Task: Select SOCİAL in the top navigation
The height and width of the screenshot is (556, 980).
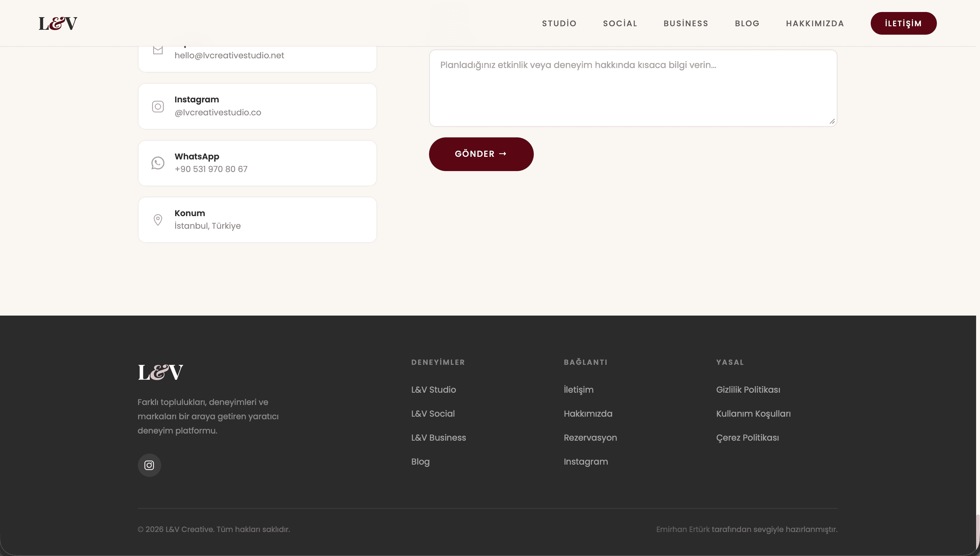Action: (x=620, y=23)
